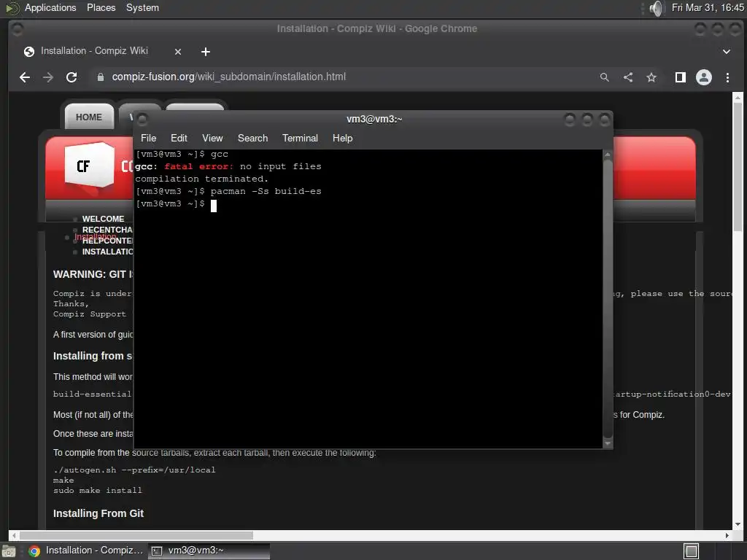Open terminal View menu
Viewport: 747px width, 560px height.
tap(212, 138)
